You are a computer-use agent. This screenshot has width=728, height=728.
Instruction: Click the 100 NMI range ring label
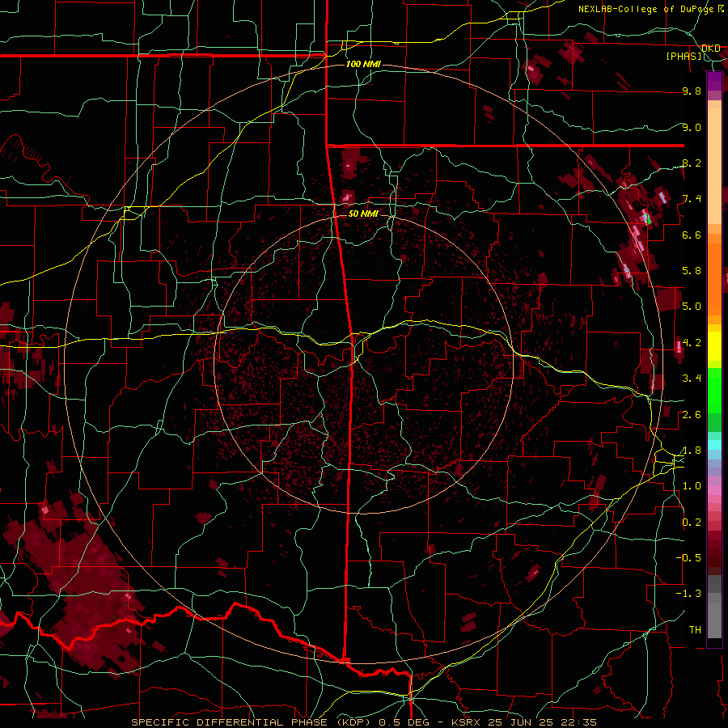coord(363,64)
